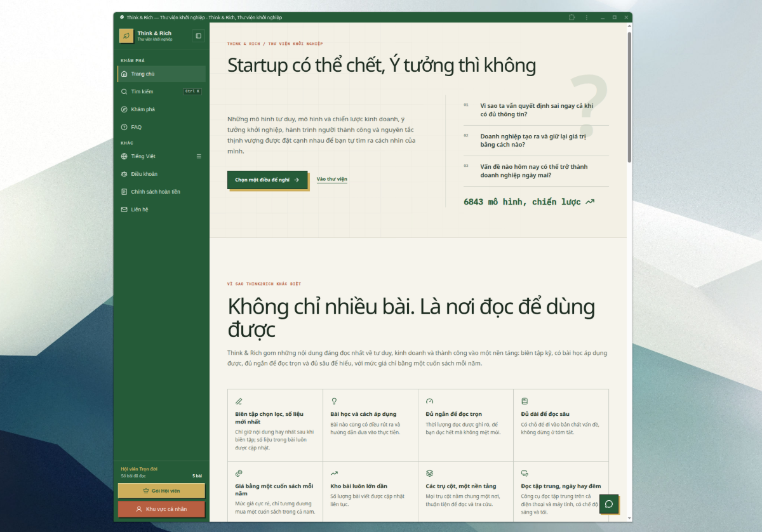Open the Trang chủ home page

click(x=161, y=74)
